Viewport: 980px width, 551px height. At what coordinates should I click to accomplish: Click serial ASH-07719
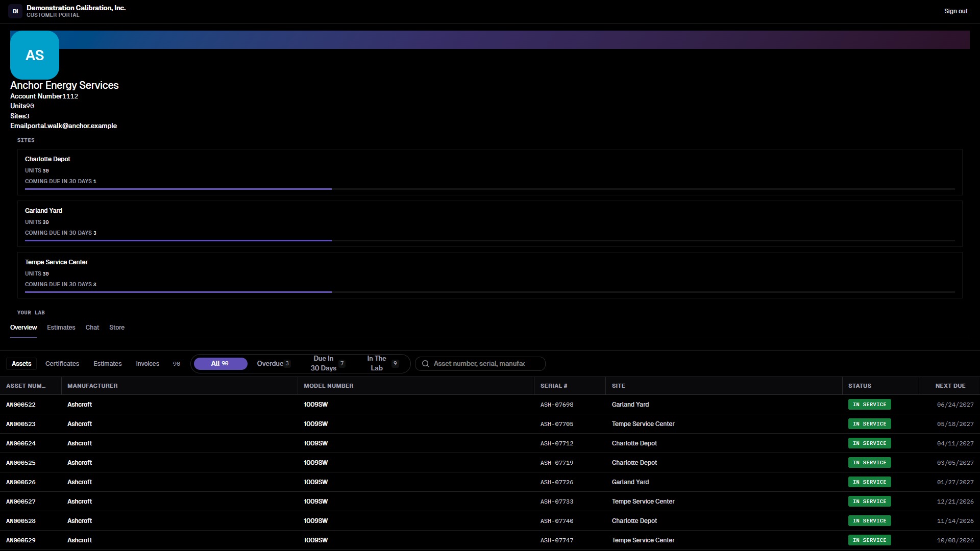point(557,463)
